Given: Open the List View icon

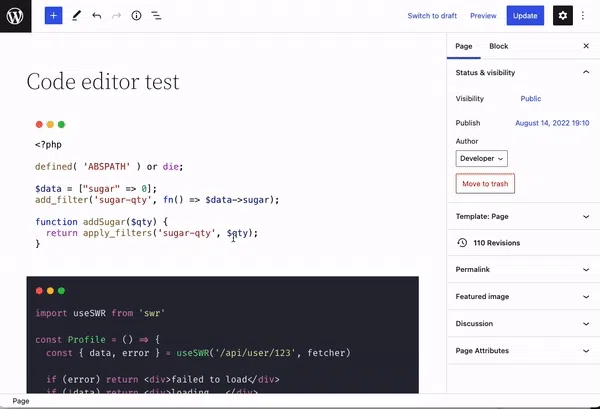Looking at the screenshot, I should click(156, 16).
